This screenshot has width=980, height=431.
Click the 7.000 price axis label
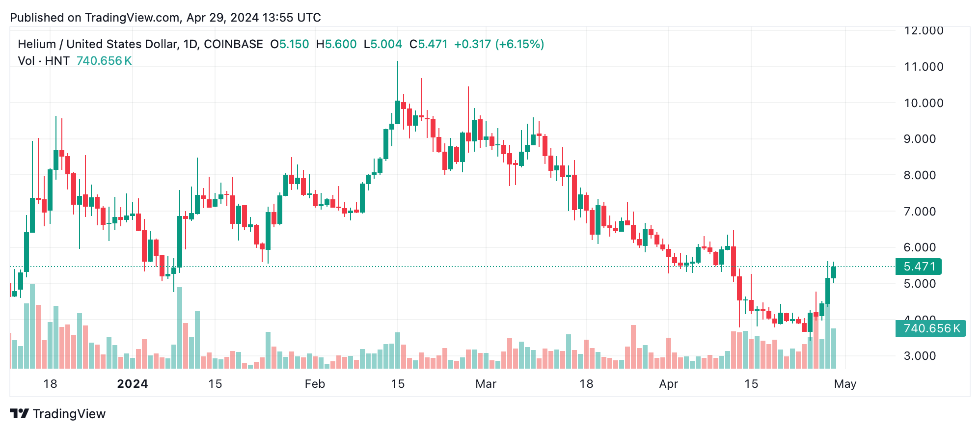click(x=920, y=212)
